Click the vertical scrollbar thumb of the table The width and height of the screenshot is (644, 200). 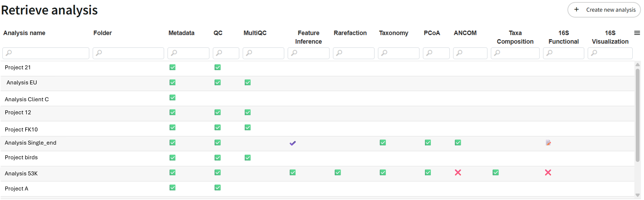(638, 115)
